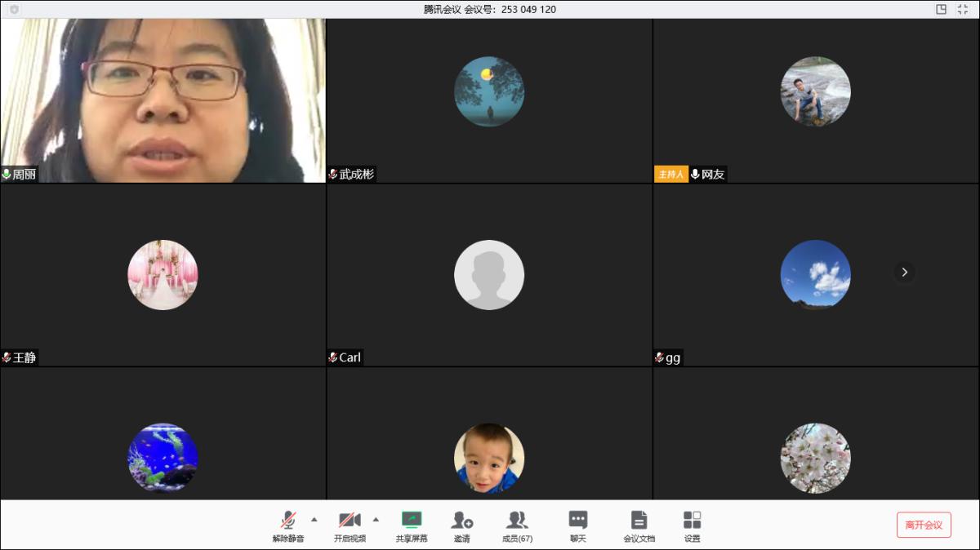Click the cherry blossom avatar
This screenshot has height=550, width=980.
point(816,458)
